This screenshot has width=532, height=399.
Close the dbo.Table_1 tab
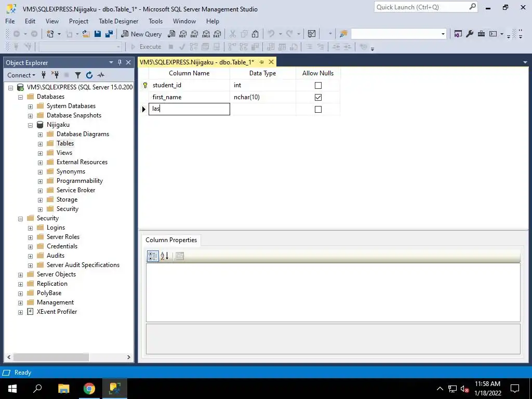point(271,62)
